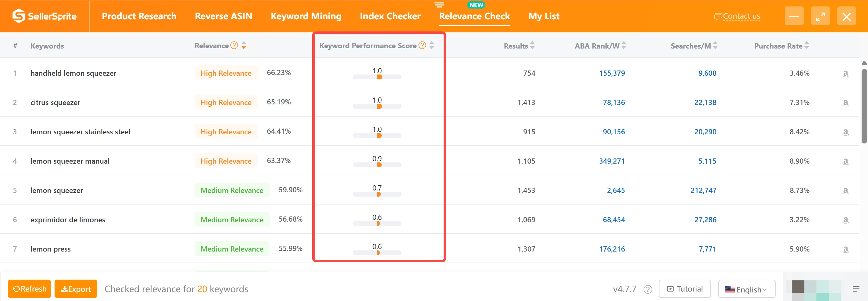Screen dimensions: 868x301
Task: Click the bottom-right menu lines icon
Action: [x=856, y=289]
